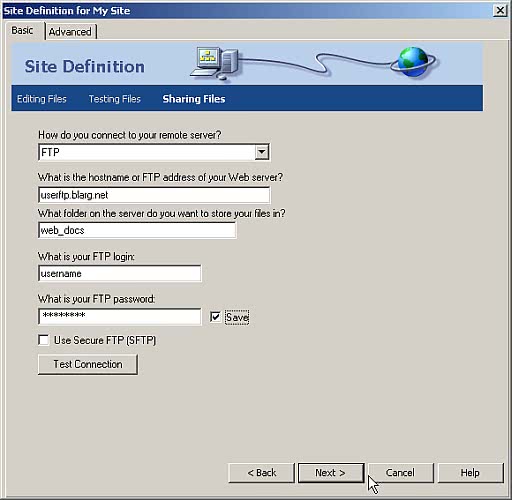Click the globe icon in the banner
Image resolution: width=512 pixels, height=500 pixels.
click(413, 62)
